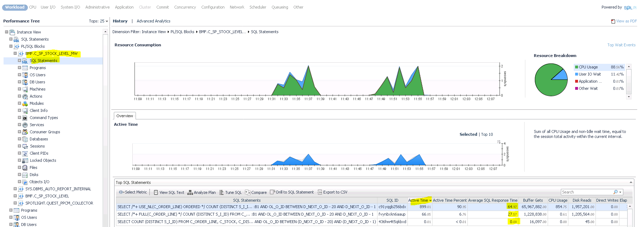Switch to the Advanced Analytics tab

click(153, 21)
